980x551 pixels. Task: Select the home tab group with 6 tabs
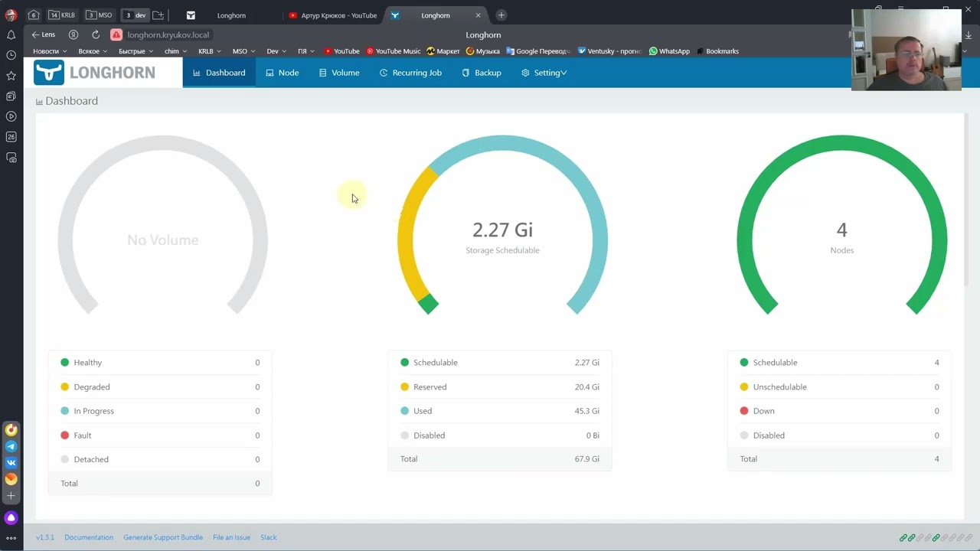[x=33, y=15]
